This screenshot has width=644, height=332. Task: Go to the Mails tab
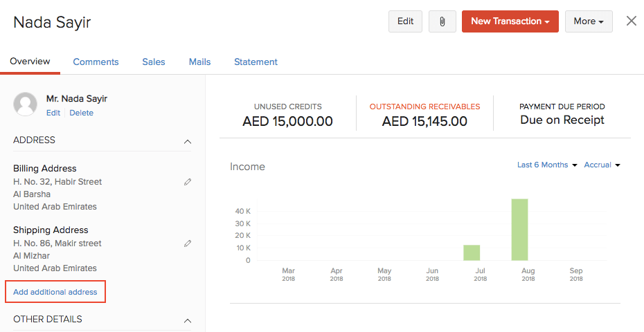tap(199, 62)
